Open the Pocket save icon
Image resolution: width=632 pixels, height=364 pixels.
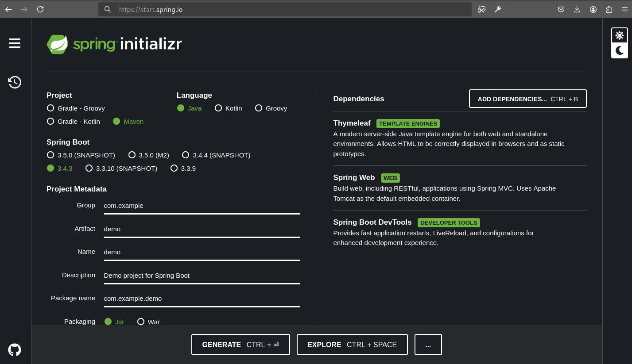561,9
